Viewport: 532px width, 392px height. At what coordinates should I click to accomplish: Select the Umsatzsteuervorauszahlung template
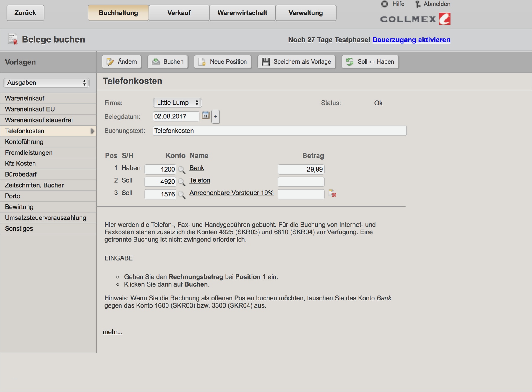click(48, 218)
